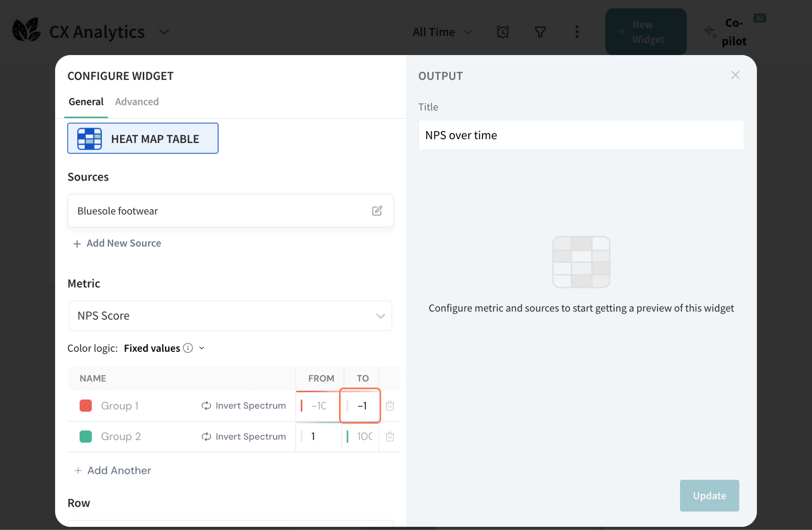Click the Update button
812x530 pixels.
click(x=709, y=496)
